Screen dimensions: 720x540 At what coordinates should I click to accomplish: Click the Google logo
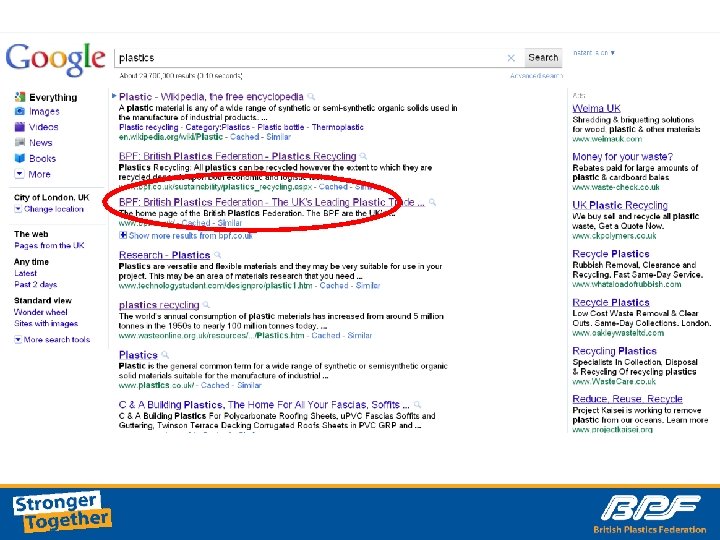point(55,59)
